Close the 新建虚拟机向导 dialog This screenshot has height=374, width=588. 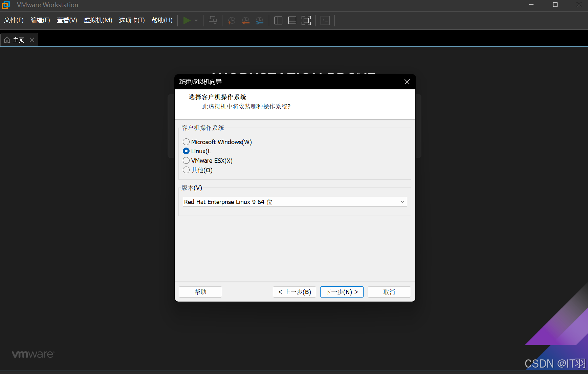coord(407,82)
